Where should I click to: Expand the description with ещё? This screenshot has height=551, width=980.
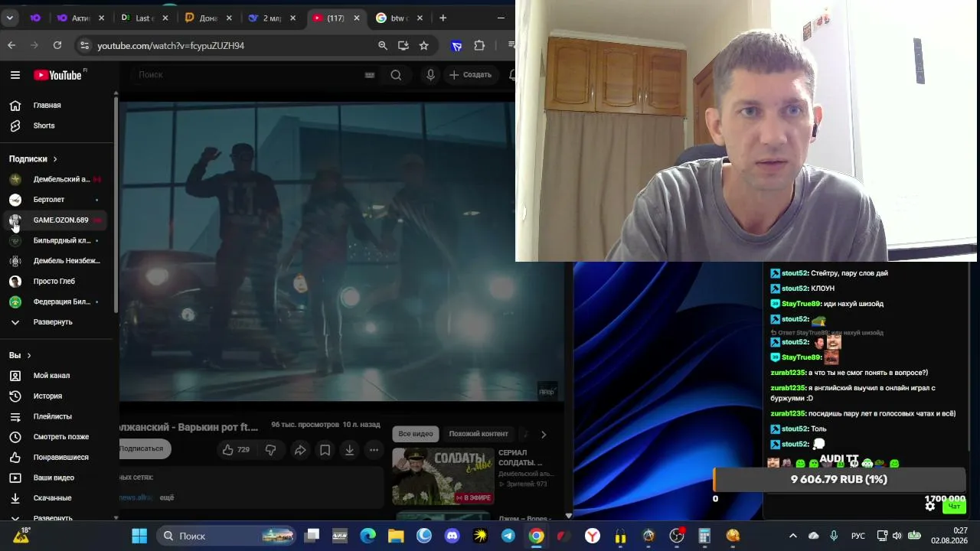pyautogui.click(x=166, y=497)
